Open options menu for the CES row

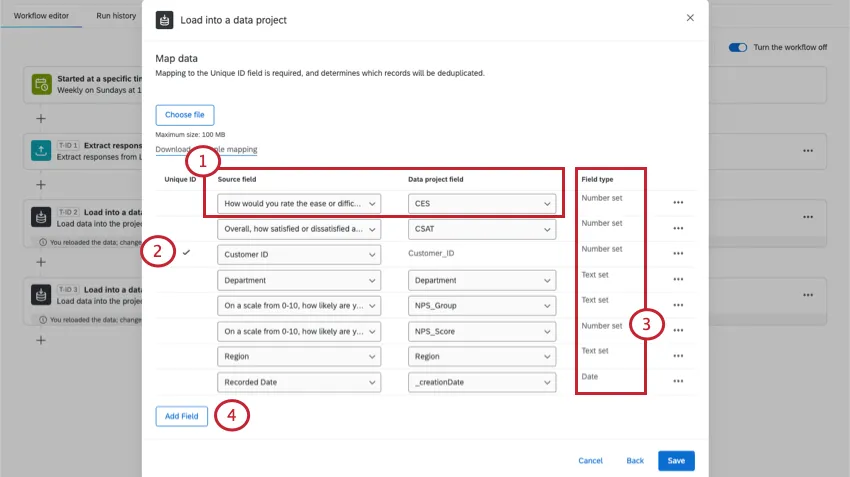pyautogui.click(x=678, y=203)
